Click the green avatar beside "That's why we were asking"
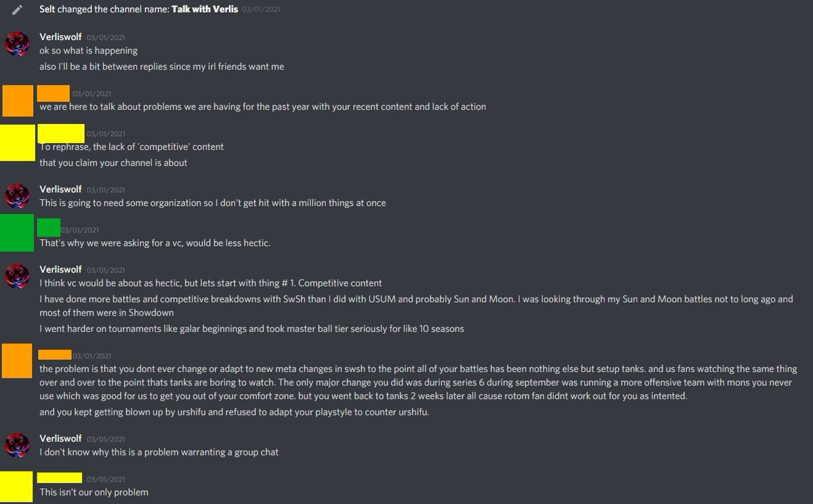The width and height of the screenshot is (813, 504). (x=18, y=233)
